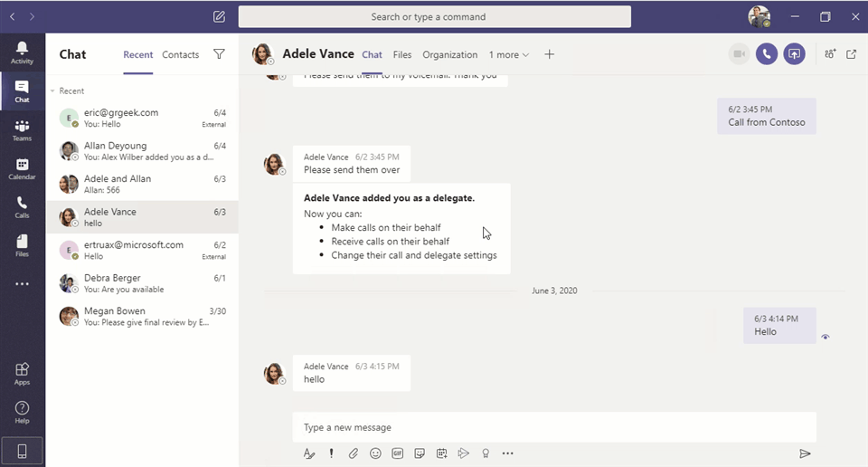
Task: Filter the chat list
Action: click(219, 53)
